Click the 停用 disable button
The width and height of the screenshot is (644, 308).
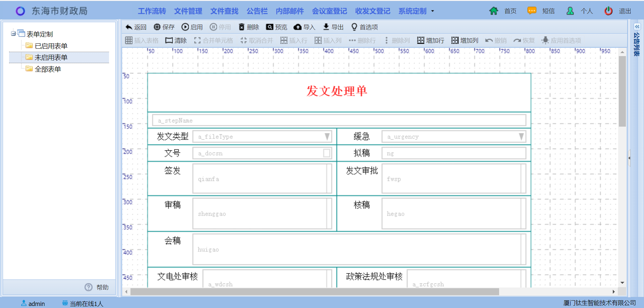(x=220, y=27)
